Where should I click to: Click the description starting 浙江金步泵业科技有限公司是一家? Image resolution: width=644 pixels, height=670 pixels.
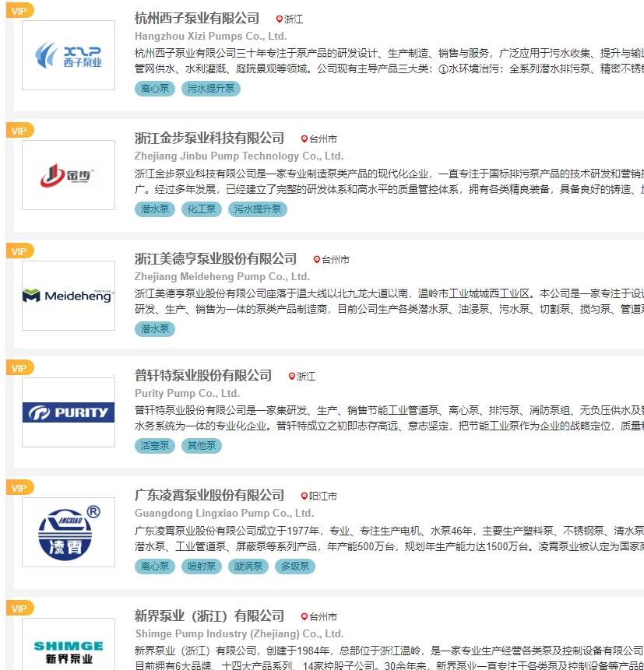click(x=389, y=181)
